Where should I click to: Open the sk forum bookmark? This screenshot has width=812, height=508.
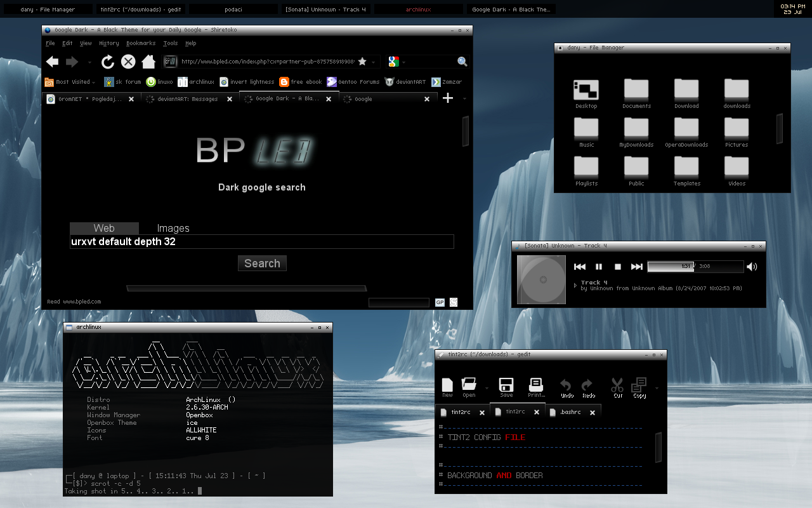pos(123,82)
